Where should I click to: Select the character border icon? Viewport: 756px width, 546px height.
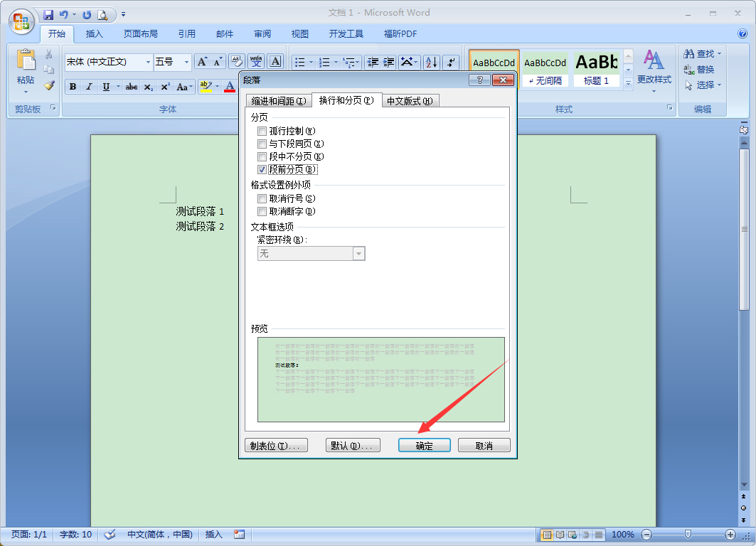point(275,62)
